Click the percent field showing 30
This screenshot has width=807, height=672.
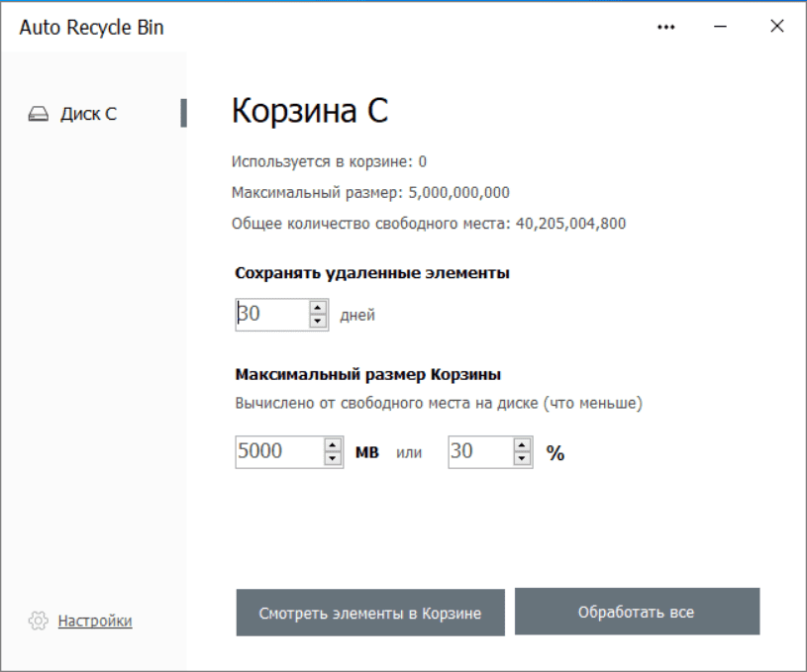[x=478, y=451]
